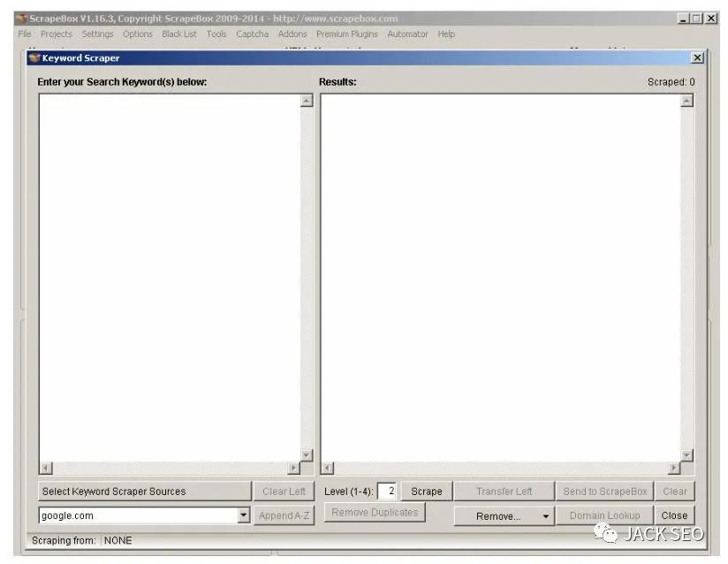Image resolution: width=728 pixels, height=564 pixels.
Task: Minimize the ScrapeBox main window
Action: 683,19
